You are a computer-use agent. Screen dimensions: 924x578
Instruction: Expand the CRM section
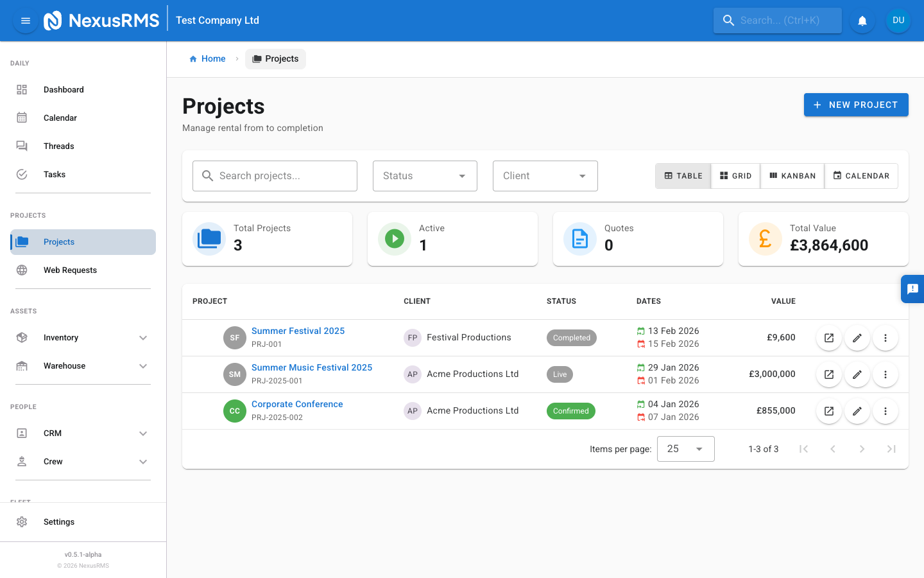click(x=52, y=433)
